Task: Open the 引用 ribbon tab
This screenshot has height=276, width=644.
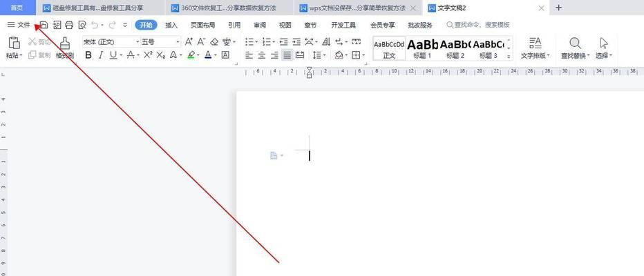Action: point(234,25)
